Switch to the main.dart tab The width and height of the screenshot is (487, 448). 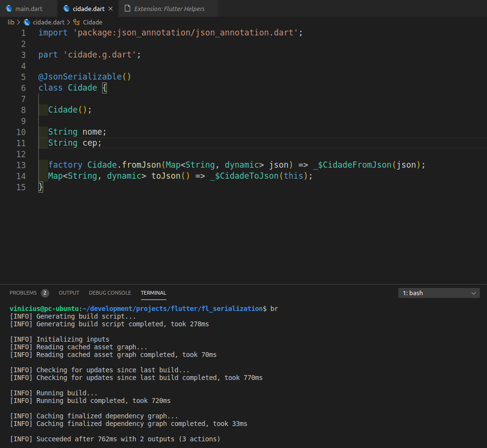pos(28,9)
